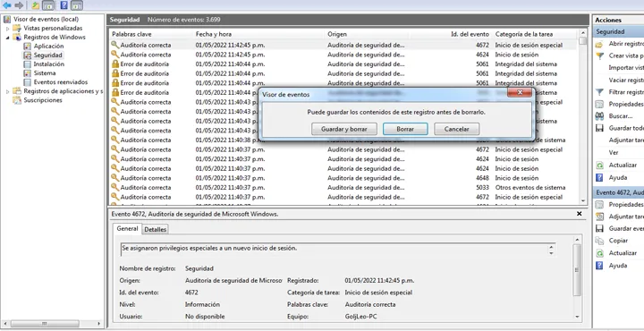644x331 pixels.
Task: Switch to the Detalles tab
Action: [x=156, y=230]
